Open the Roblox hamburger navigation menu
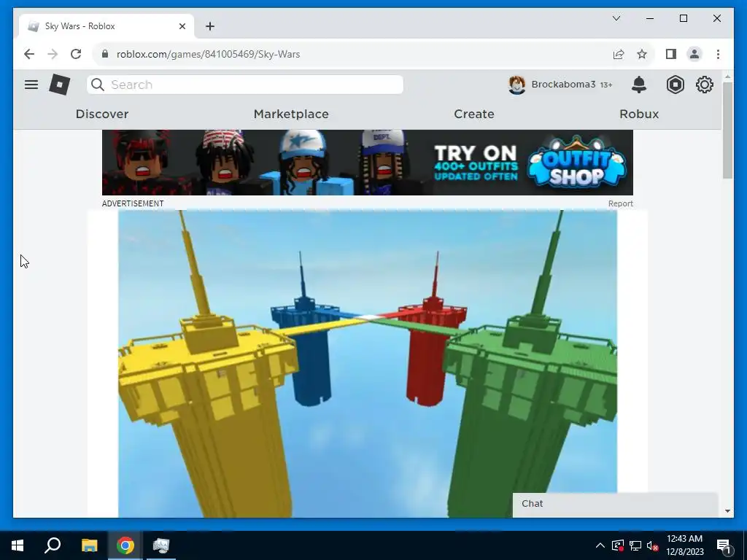The width and height of the screenshot is (747, 560). click(x=31, y=85)
